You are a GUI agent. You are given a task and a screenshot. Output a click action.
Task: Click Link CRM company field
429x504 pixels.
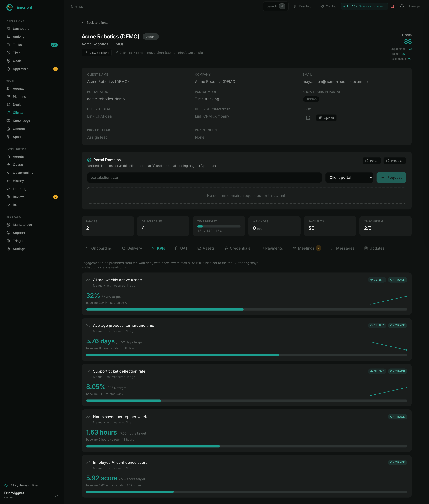point(212,116)
